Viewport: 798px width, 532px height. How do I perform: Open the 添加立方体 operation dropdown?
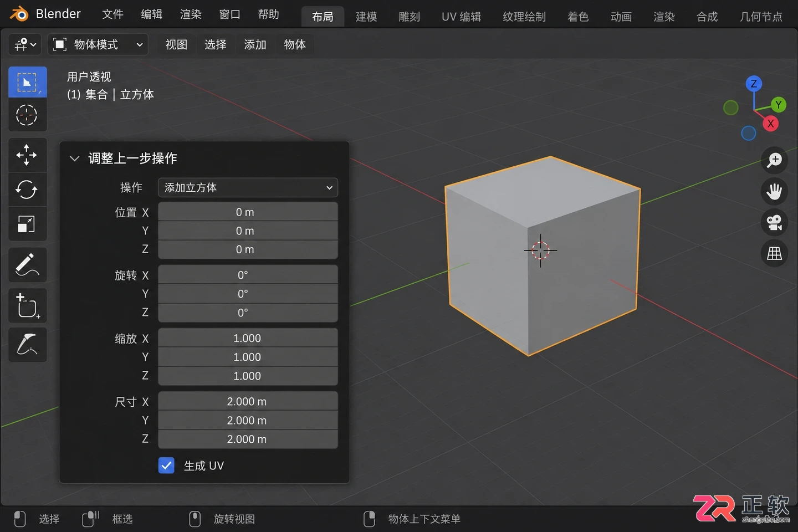point(248,188)
